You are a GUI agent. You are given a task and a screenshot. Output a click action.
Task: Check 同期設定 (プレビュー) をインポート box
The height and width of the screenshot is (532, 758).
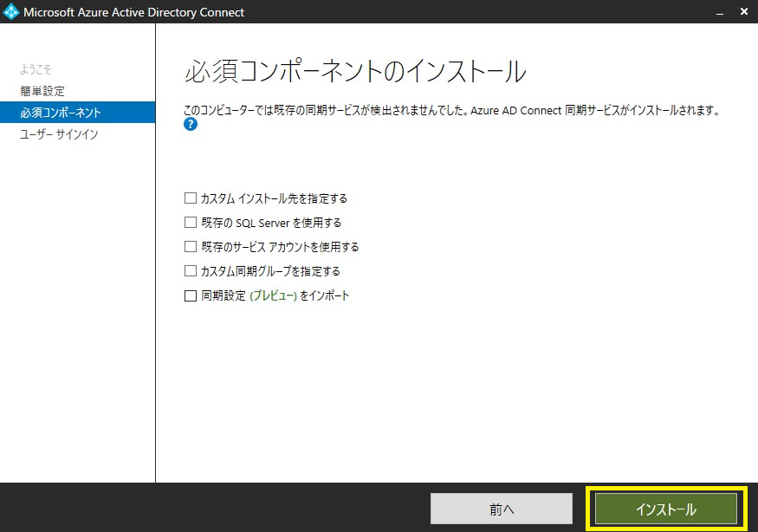click(x=191, y=295)
